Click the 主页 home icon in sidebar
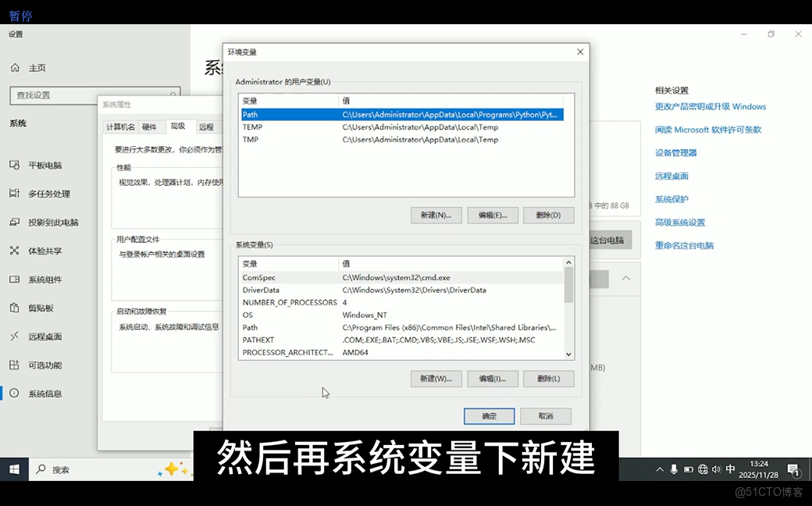 tap(16, 68)
